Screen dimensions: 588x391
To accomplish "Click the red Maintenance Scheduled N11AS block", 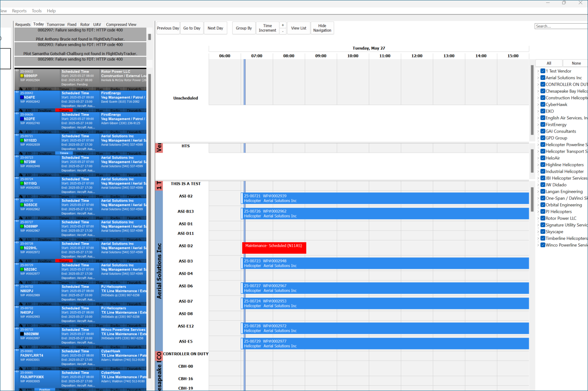I will [x=274, y=248].
